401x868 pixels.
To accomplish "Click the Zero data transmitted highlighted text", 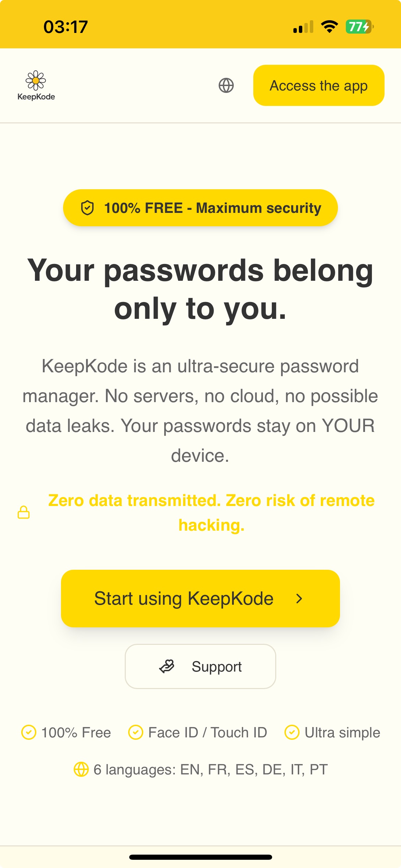I will pyautogui.click(x=211, y=513).
